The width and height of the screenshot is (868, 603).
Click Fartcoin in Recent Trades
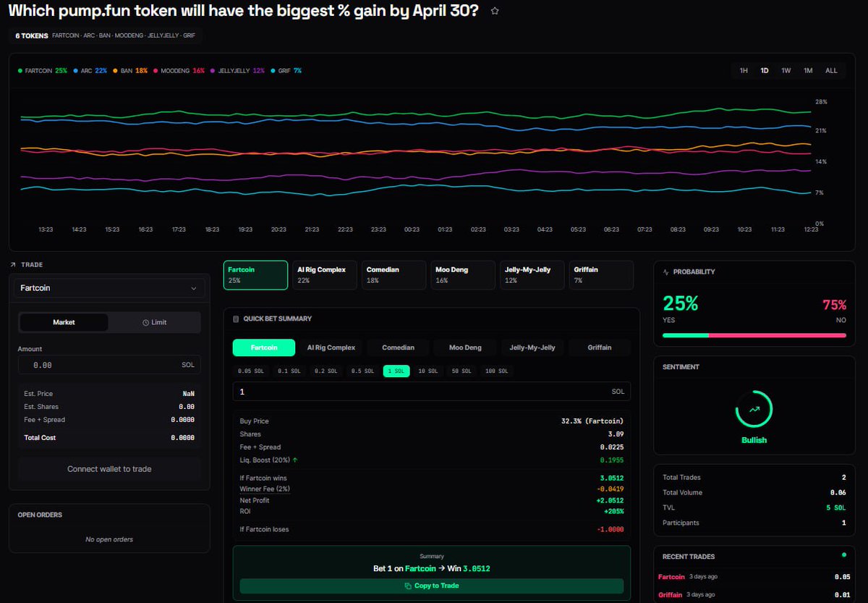671,577
